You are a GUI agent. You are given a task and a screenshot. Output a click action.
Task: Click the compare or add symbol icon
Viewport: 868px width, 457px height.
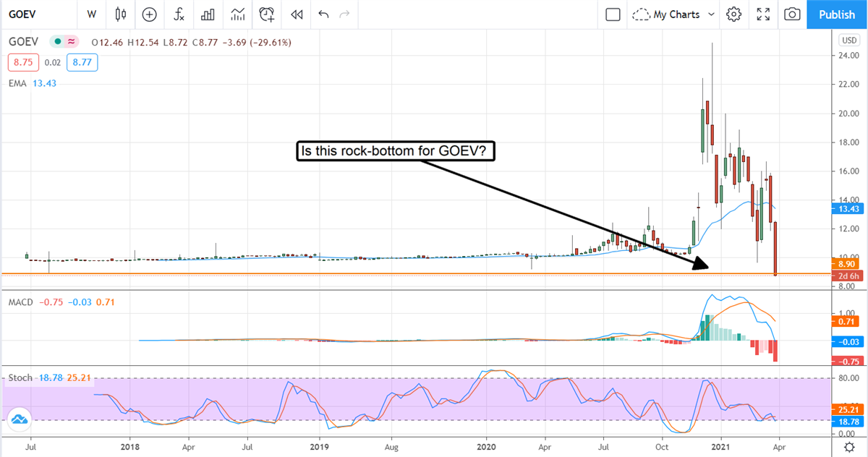click(149, 14)
